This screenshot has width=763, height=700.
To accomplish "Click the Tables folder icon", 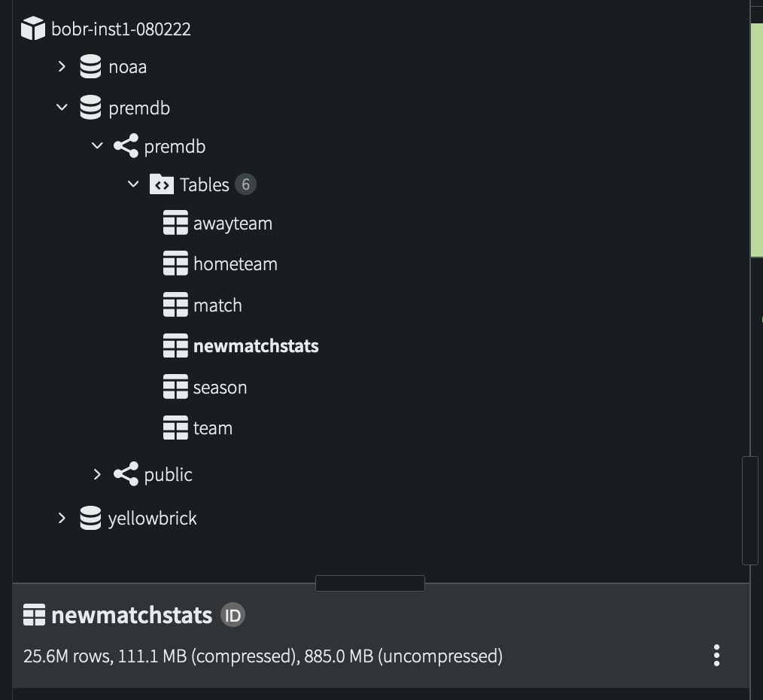I will coord(162,184).
